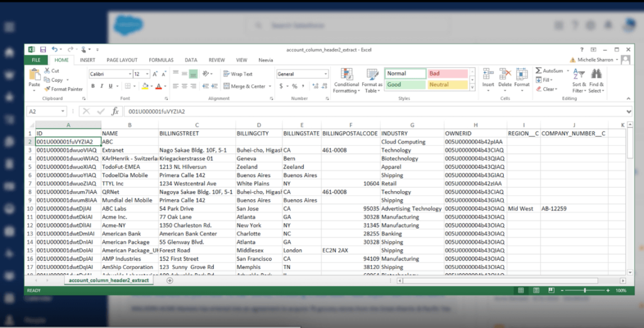Open the Clear eraser dropdown

pyautogui.click(x=547, y=89)
